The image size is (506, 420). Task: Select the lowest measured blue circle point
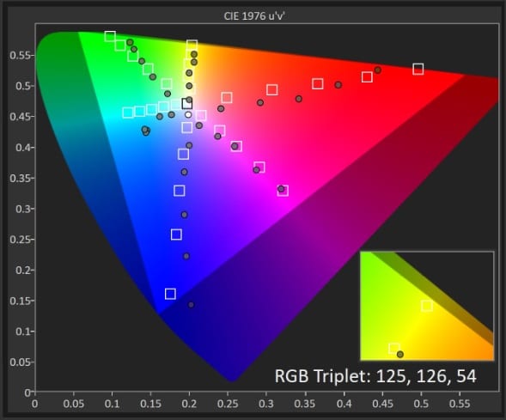coord(191,305)
